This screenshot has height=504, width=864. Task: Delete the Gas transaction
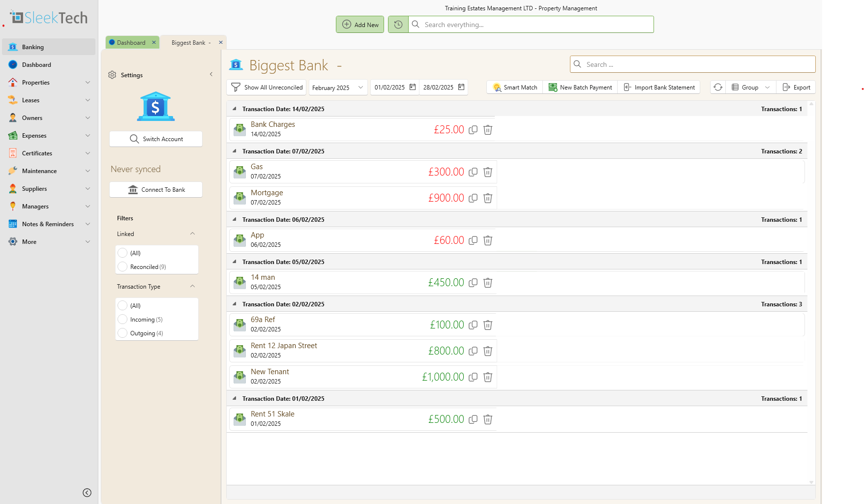pos(488,172)
